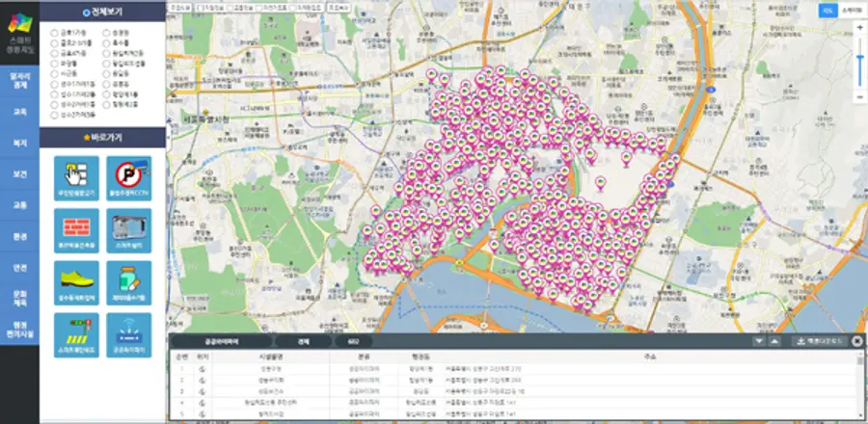Zoom in with the map plus button
Viewport: 868px width, 424px height.
[x=859, y=27]
